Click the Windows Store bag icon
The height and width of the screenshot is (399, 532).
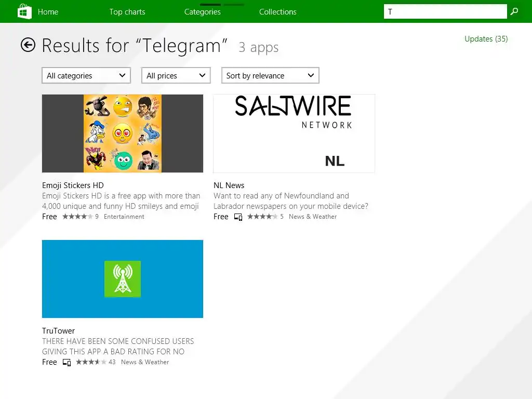point(24,11)
